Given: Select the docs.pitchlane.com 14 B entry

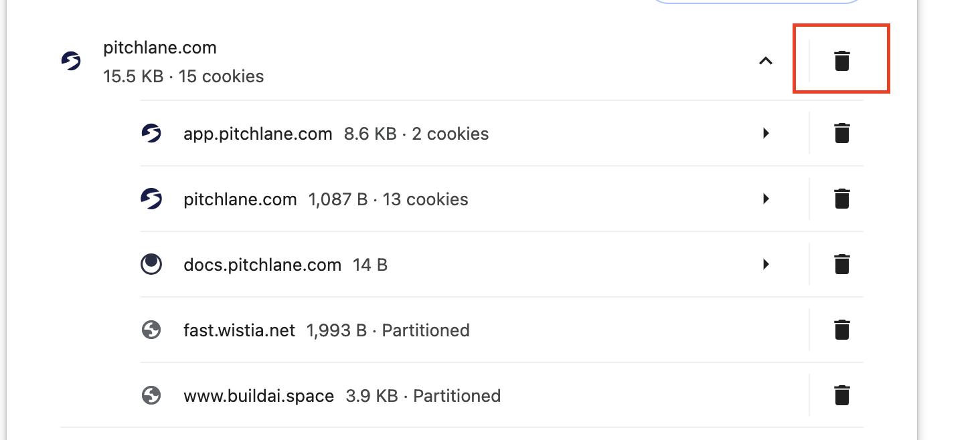Looking at the screenshot, I should [285, 265].
